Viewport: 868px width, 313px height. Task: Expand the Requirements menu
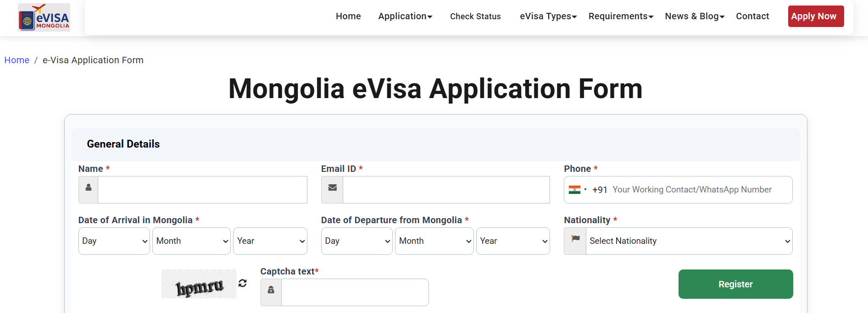(x=621, y=16)
